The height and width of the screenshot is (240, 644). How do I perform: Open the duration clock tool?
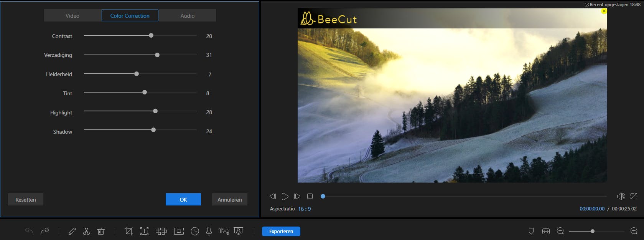tap(195, 231)
